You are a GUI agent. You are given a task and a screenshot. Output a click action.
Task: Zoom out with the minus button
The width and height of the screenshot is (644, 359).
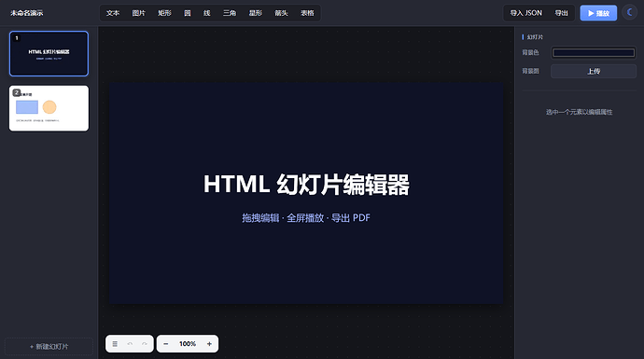[x=165, y=344]
